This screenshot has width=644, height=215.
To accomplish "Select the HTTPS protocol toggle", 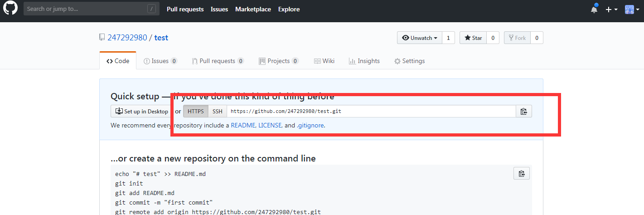I will [196, 111].
